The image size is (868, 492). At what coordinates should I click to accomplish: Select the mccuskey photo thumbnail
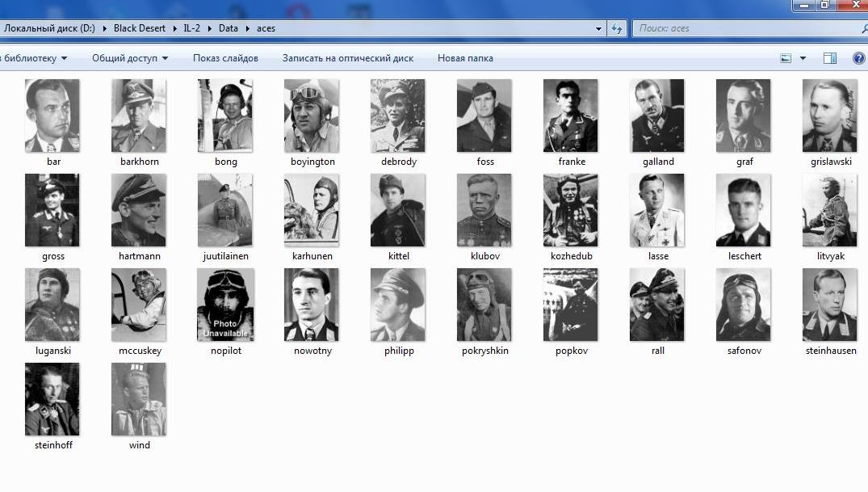point(139,305)
